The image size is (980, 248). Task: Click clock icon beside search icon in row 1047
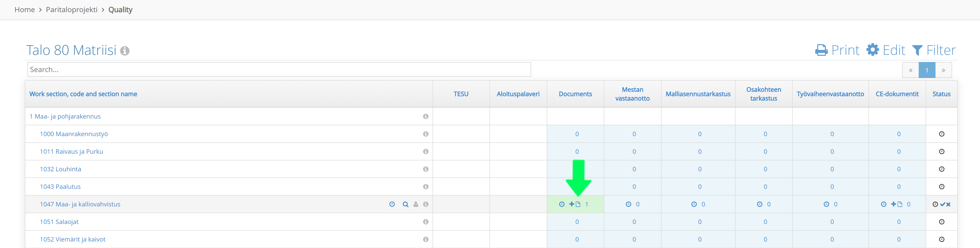(x=392, y=204)
